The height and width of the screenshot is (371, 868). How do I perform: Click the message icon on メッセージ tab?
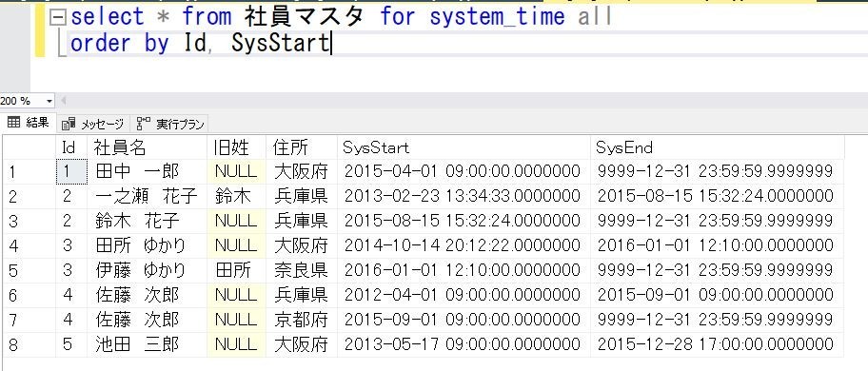click(x=69, y=124)
